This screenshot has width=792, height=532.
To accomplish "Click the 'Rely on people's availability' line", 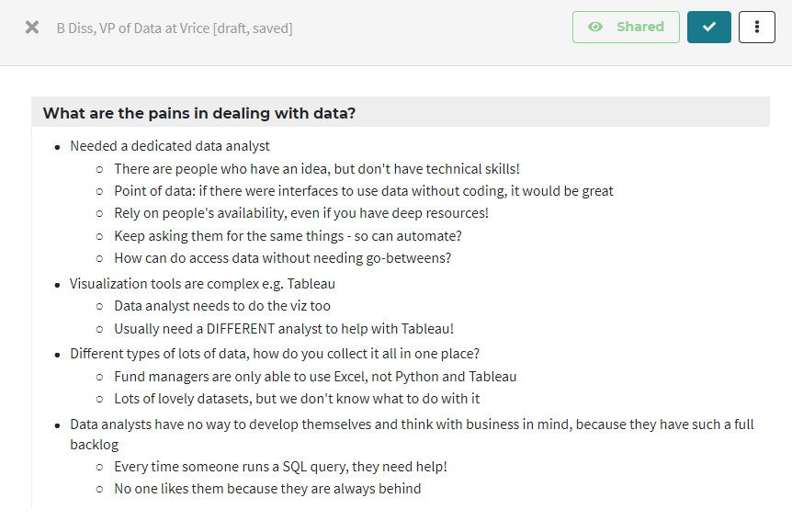I will click(x=301, y=213).
